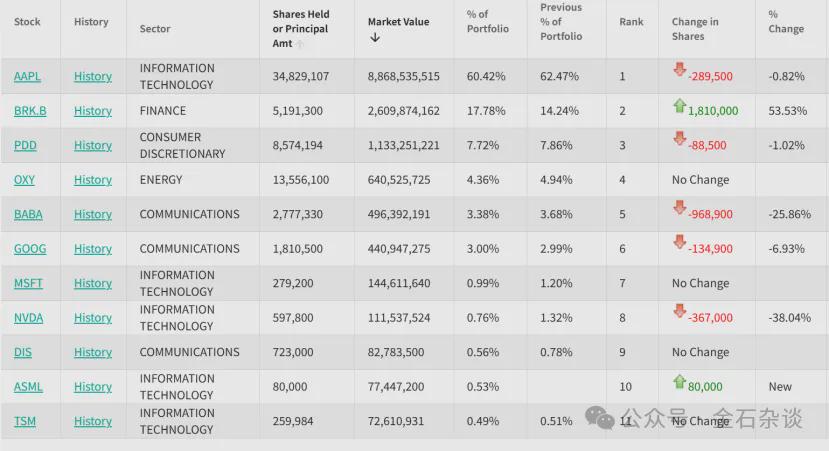Click the Change in Shares column header
Screen dimensions: 829x451
[x=695, y=29]
